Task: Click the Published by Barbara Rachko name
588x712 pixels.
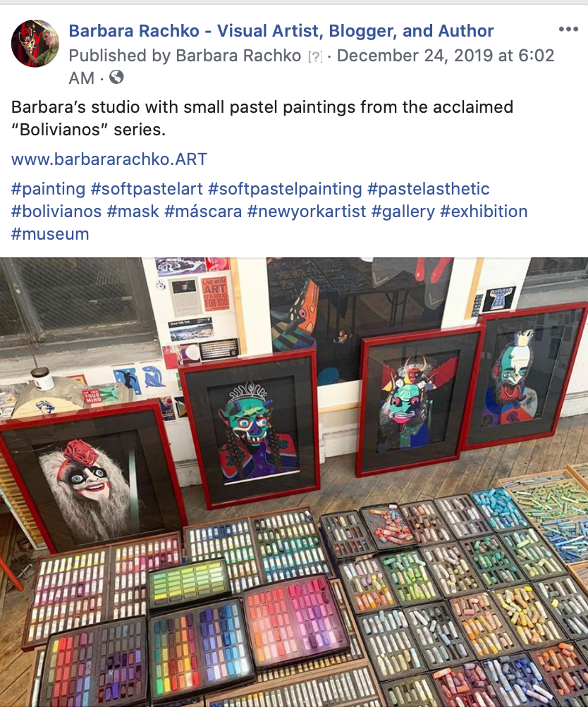Action: coord(238,56)
